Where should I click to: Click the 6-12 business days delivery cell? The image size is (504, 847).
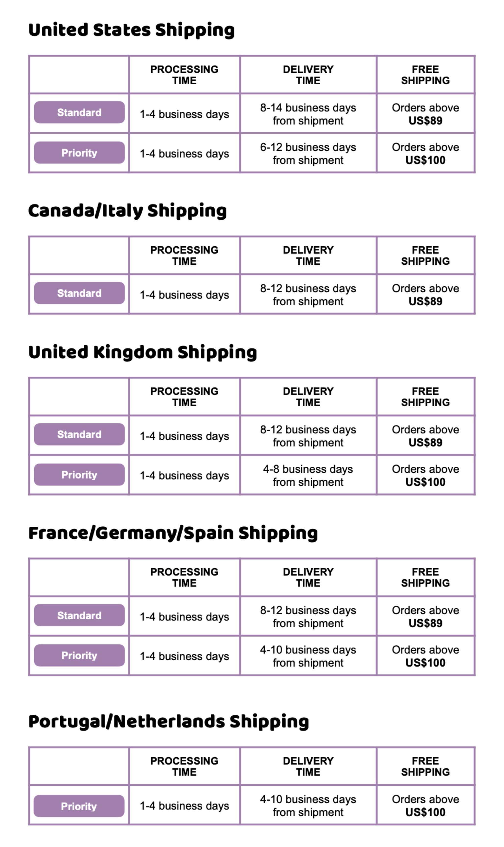click(x=308, y=153)
